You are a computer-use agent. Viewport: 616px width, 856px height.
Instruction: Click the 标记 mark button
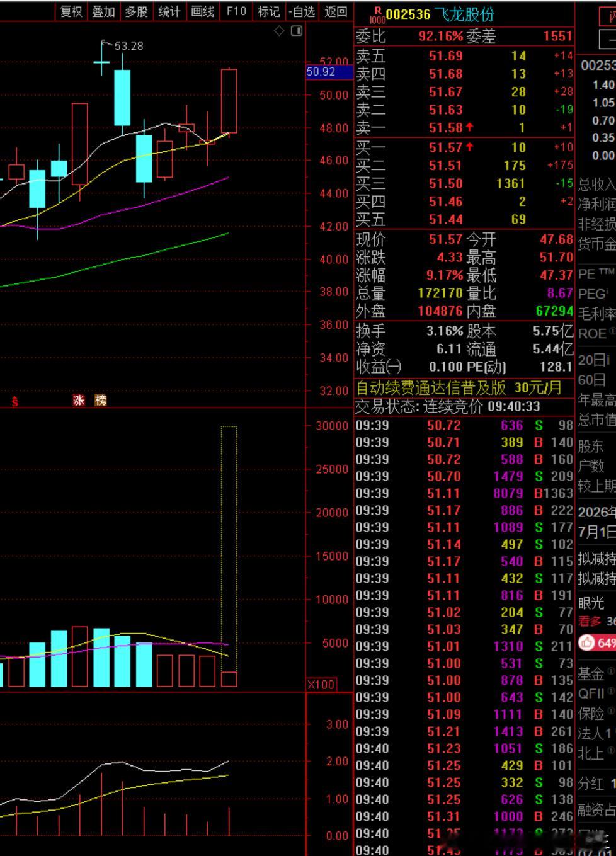tap(269, 11)
